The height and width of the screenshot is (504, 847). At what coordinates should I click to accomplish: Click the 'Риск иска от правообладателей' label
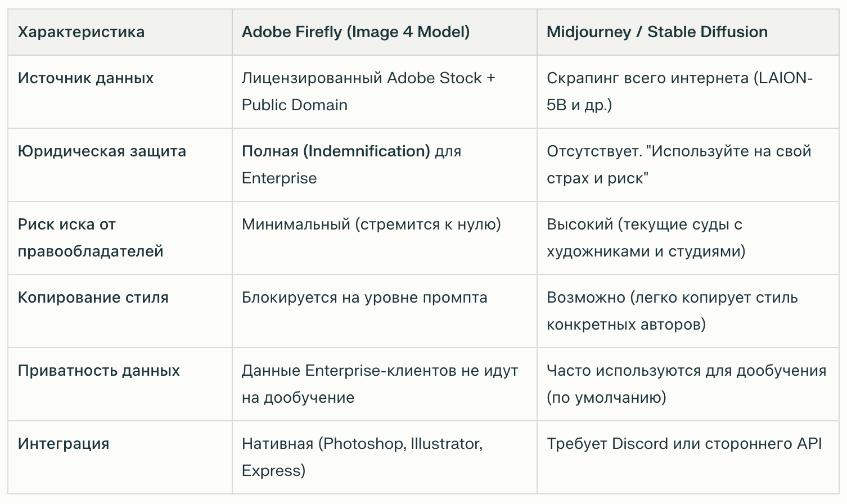pyautogui.click(x=90, y=237)
